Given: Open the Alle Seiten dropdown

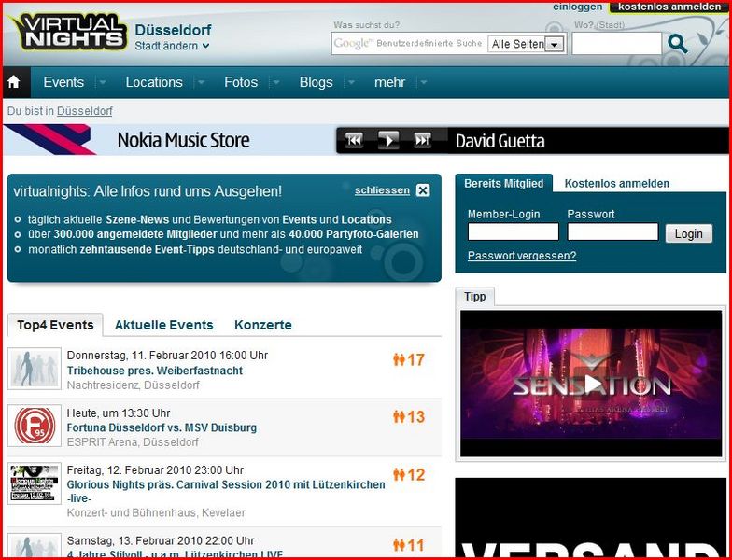Looking at the screenshot, I should [527, 45].
